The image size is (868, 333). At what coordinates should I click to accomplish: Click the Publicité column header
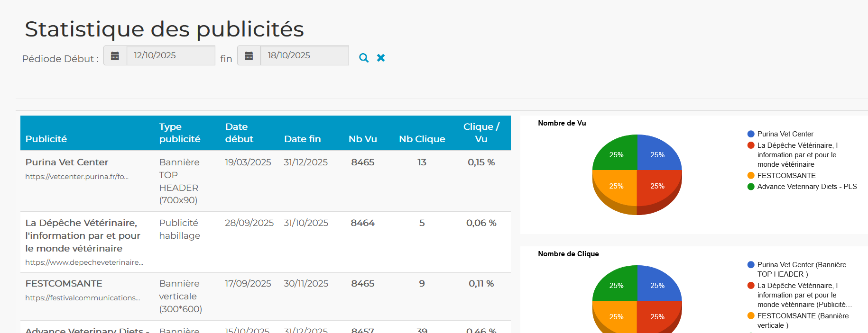(46, 139)
